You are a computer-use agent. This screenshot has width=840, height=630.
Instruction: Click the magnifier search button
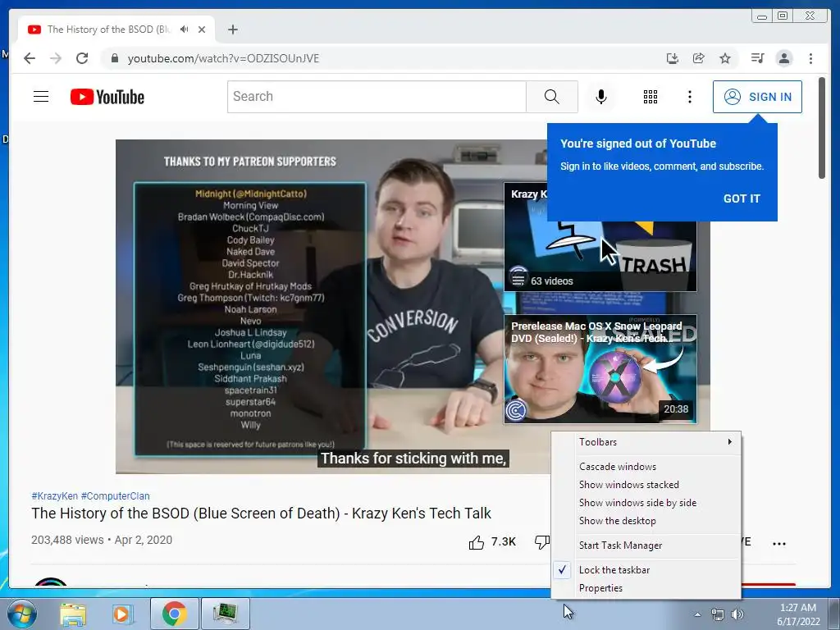pos(552,97)
